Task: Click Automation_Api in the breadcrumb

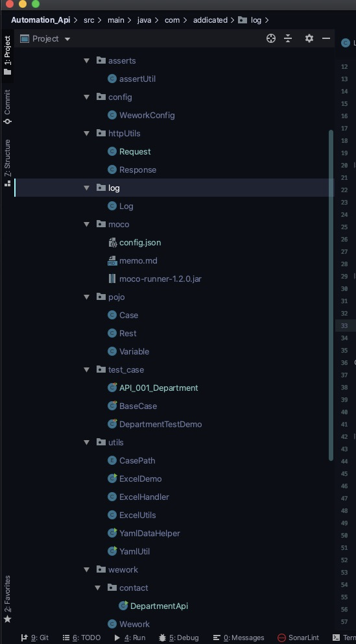Action: point(41,19)
